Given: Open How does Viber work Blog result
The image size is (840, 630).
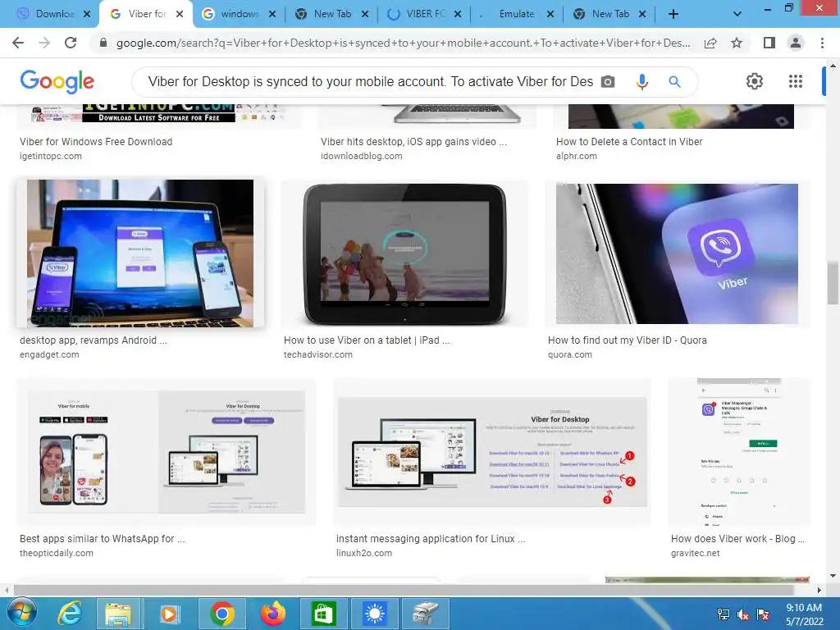Looking at the screenshot, I should point(737,539).
